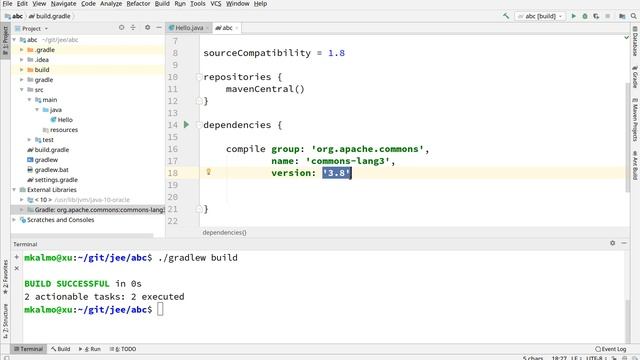
Task: Open the Hello class in tree
Action: coord(62,120)
